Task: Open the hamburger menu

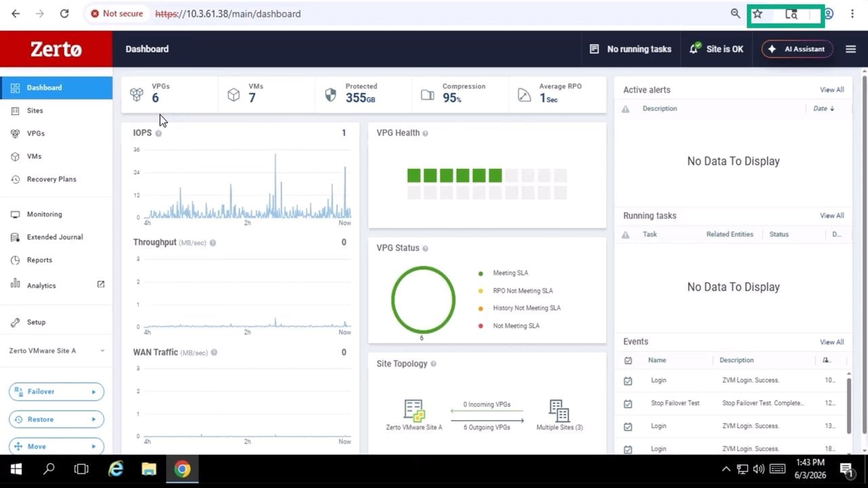Action: pos(851,49)
